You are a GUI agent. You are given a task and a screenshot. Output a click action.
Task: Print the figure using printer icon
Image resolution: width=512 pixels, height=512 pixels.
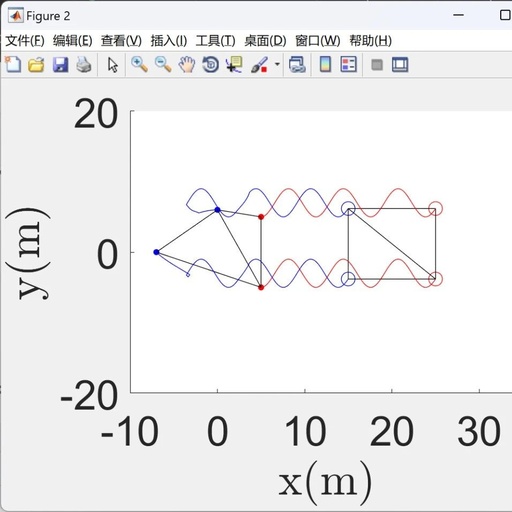coord(84,64)
